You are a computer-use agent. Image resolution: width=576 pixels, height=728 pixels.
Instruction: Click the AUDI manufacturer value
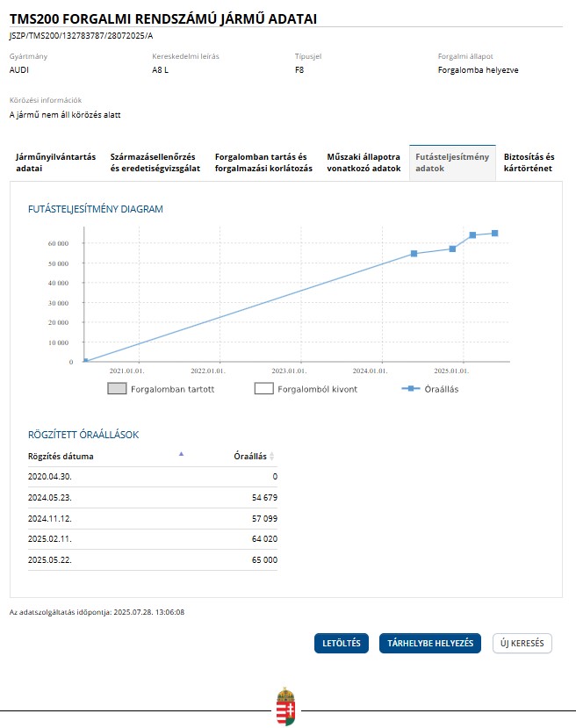click(19, 70)
